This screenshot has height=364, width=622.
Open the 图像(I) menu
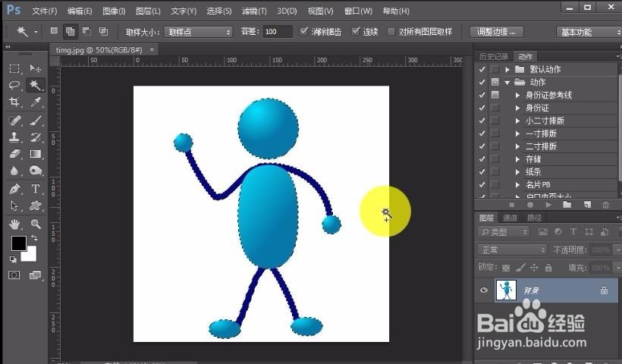click(114, 11)
